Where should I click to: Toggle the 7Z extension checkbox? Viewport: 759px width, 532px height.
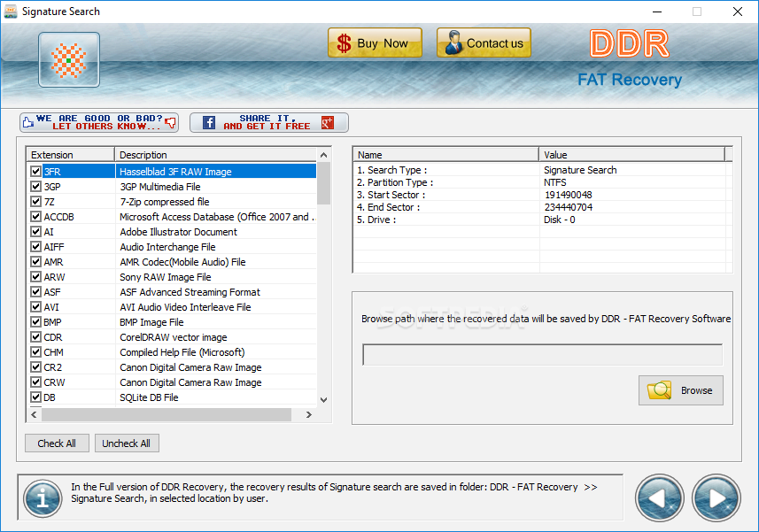[35, 201]
